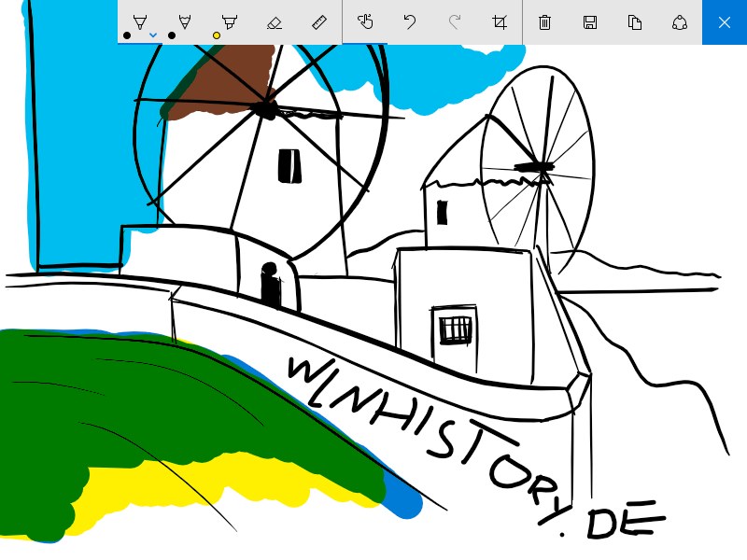Copy the sketch to clipboard
Image resolution: width=747 pixels, height=560 pixels.
(635, 22)
